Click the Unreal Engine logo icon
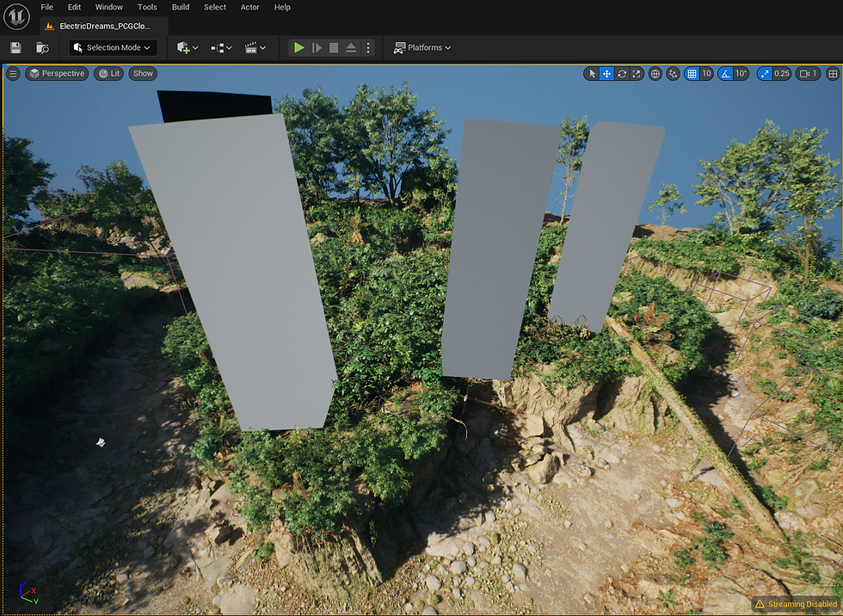 click(16, 16)
